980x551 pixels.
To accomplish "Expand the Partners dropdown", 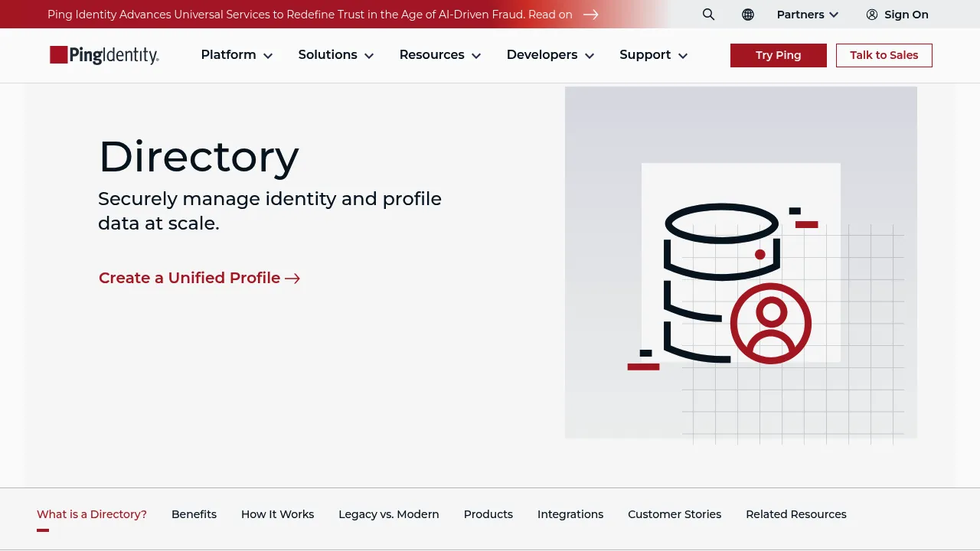I will pyautogui.click(x=808, y=15).
